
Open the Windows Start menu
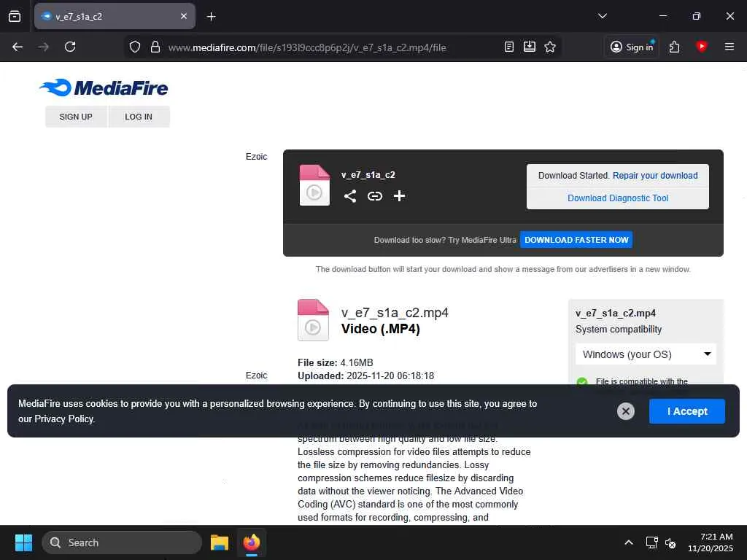(23, 542)
